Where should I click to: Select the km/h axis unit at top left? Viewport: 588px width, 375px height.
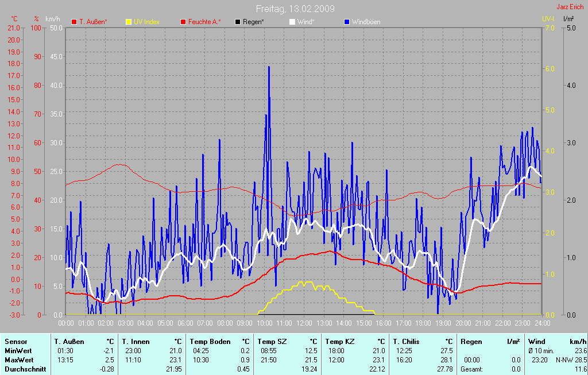[x=53, y=19]
